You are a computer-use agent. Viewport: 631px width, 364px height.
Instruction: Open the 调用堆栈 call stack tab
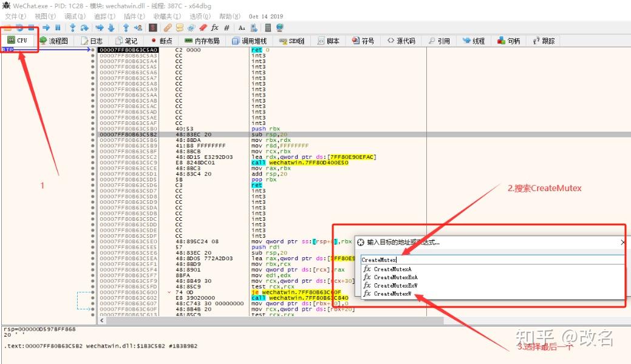(x=250, y=41)
